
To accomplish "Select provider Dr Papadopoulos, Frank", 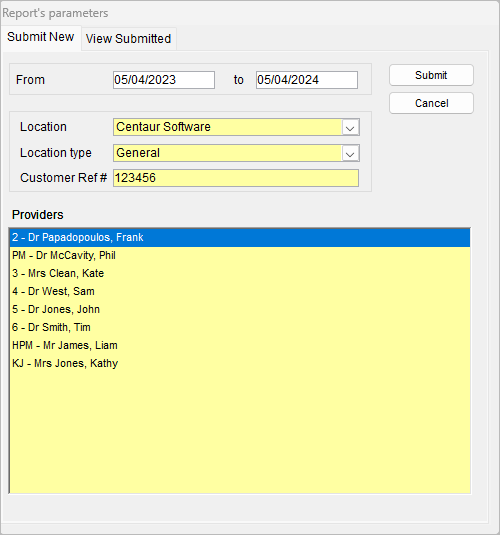I will [240, 237].
